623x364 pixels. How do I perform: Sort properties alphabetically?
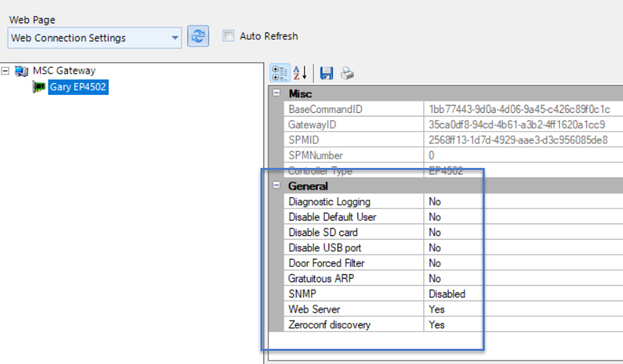pyautogui.click(x=300, y=73)
